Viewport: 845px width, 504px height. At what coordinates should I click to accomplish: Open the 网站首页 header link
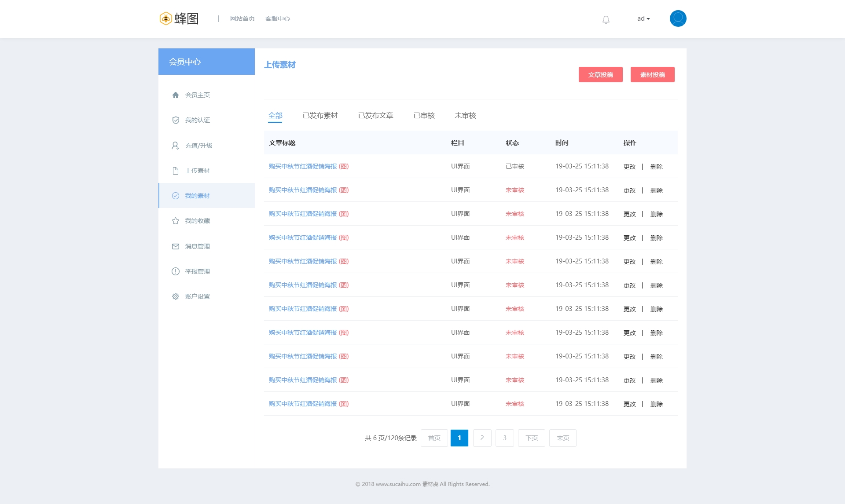click(x=242, y=18)
